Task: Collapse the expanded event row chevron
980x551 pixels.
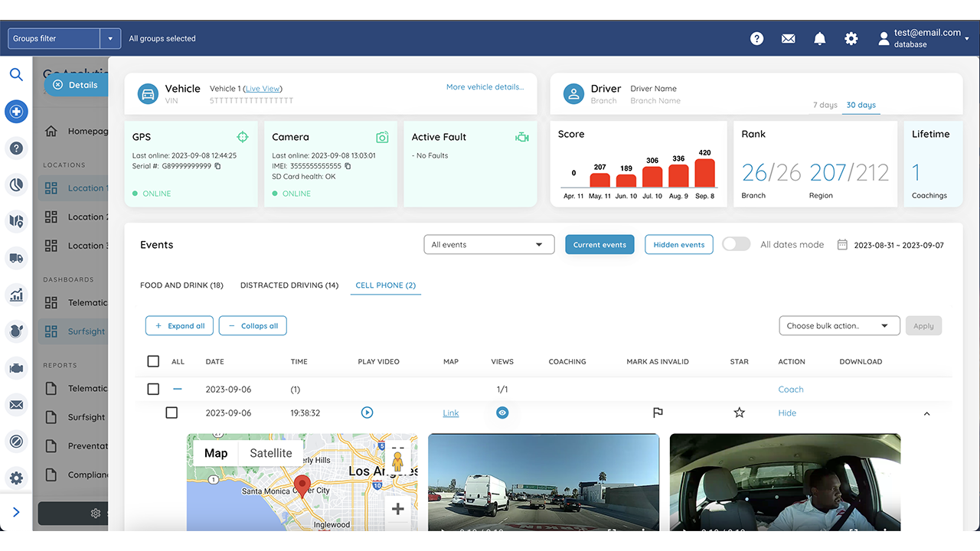Action: [926, 412]
